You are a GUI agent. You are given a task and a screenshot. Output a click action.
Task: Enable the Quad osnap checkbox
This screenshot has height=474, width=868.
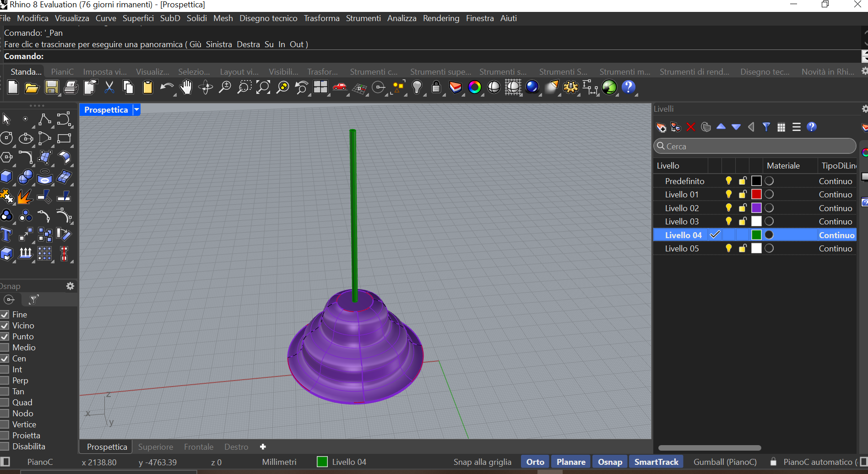coord(5,402)
